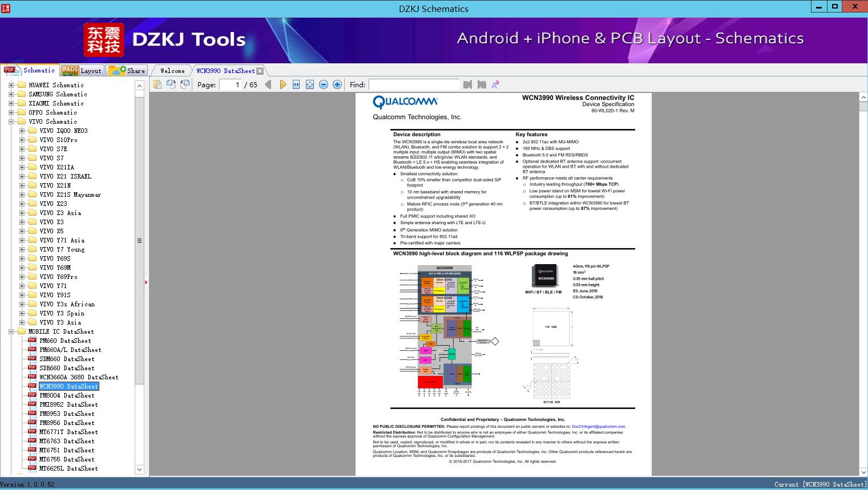The image size is (868, 490).
Task: Close the WCN3990 DataSheet tab
Action: pos(260,71)
